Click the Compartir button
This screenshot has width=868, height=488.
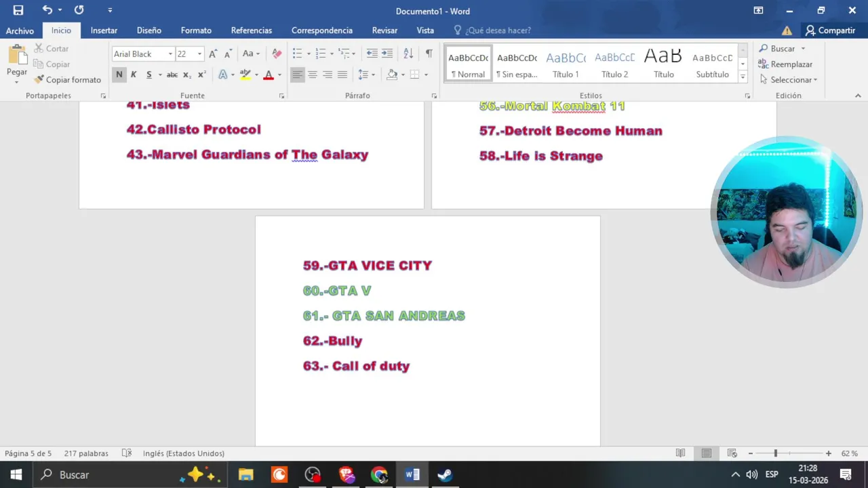830,30
